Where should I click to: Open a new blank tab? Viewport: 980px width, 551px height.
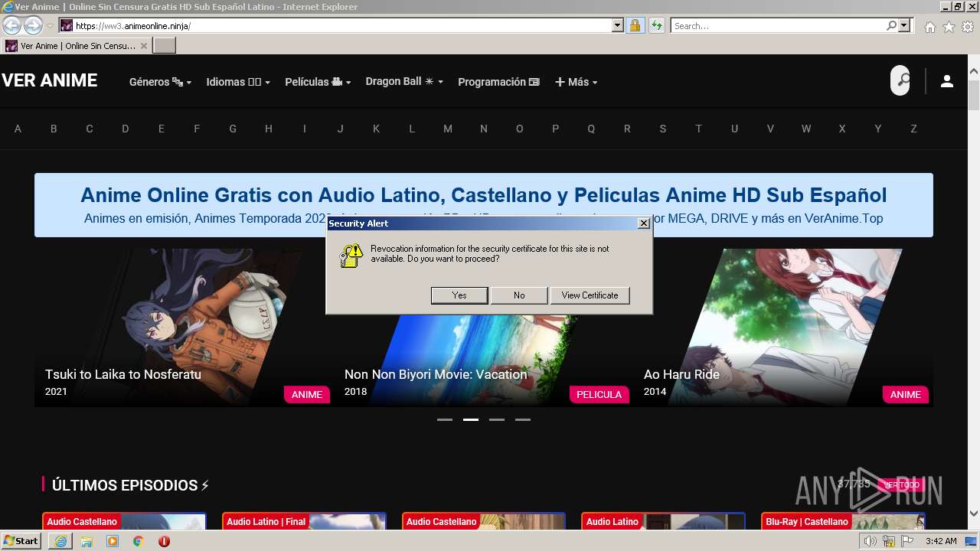(x=165, y=46)
